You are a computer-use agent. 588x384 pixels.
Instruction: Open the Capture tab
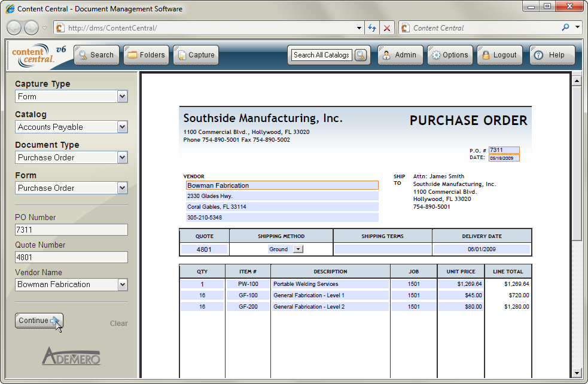196,55
